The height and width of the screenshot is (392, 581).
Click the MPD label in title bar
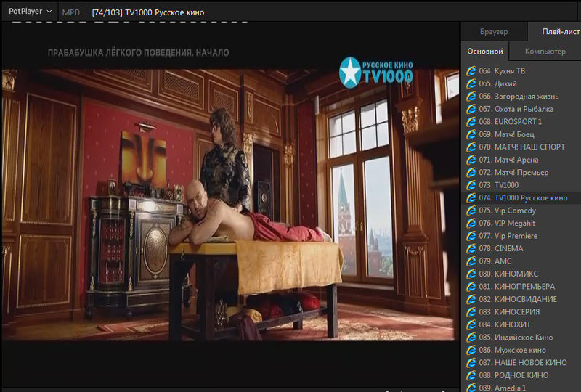70,12
